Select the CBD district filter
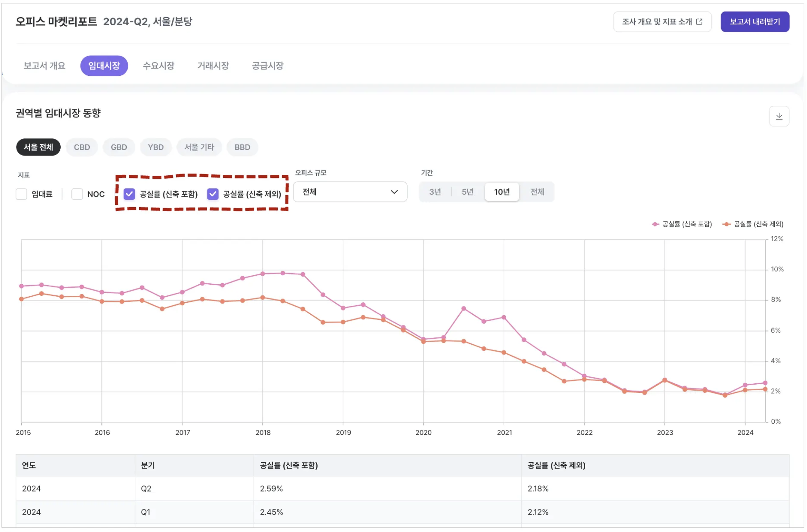 coord(82,147)
